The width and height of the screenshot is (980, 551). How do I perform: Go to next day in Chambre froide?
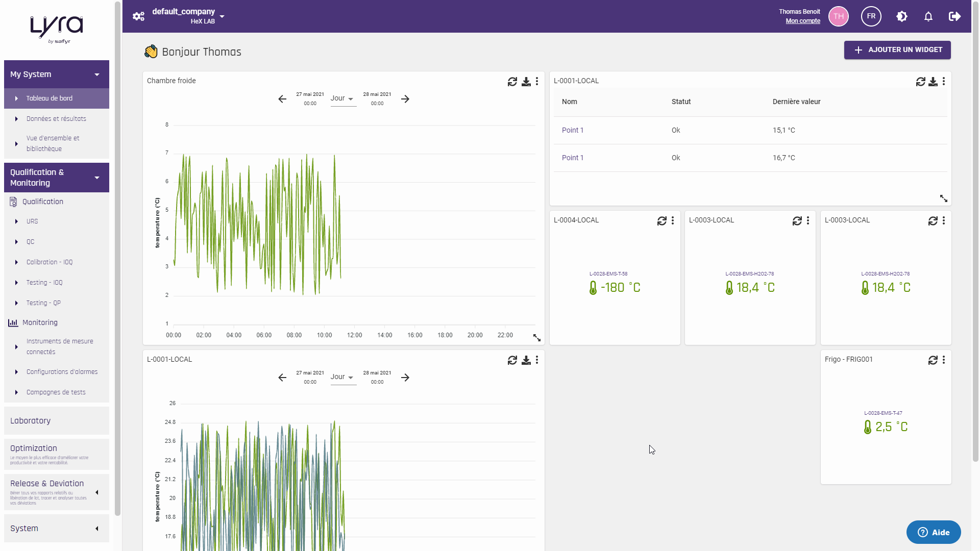(x=405, y=99)
